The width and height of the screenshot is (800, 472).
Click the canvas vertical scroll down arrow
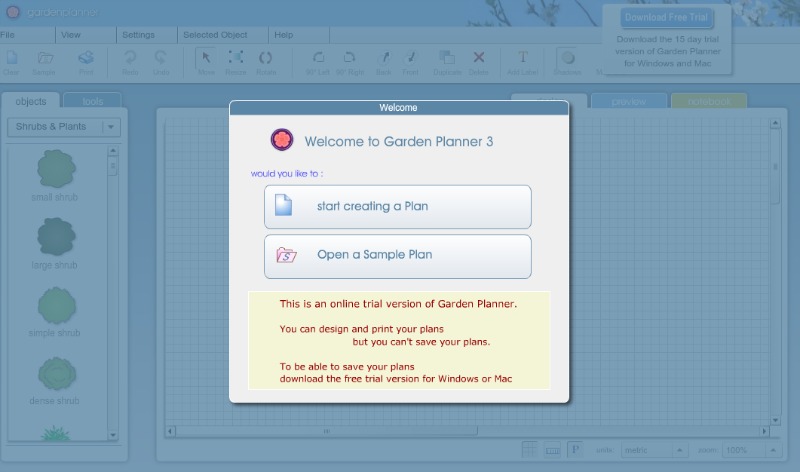coord(775,420)
